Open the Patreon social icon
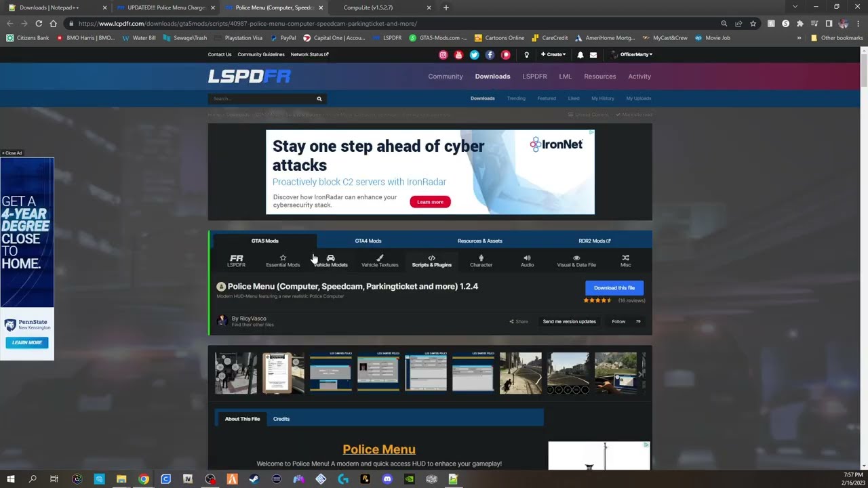 pyautogui.click(x=506, y=55)
